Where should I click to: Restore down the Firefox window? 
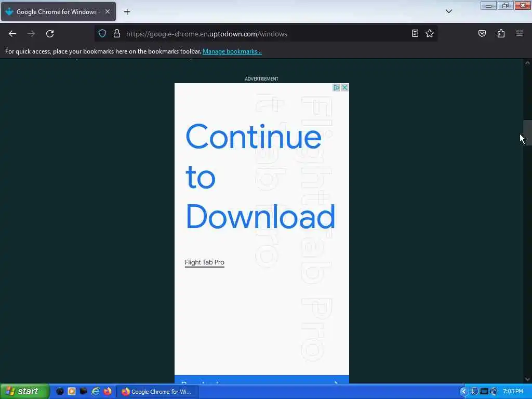coord(506,5)
